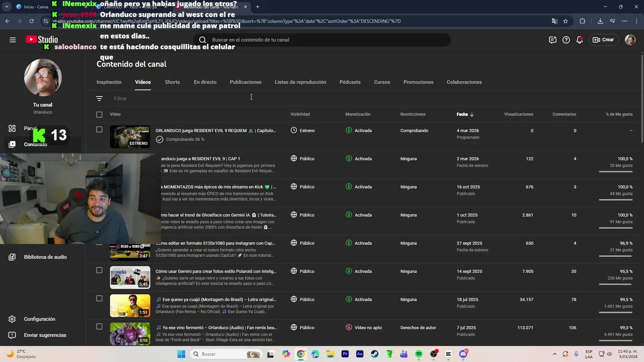Click the like-percentage bar for 14 sept 2025 row
Image resolution: width=644 pixels, height=362 pixels.
coord(616,284)
